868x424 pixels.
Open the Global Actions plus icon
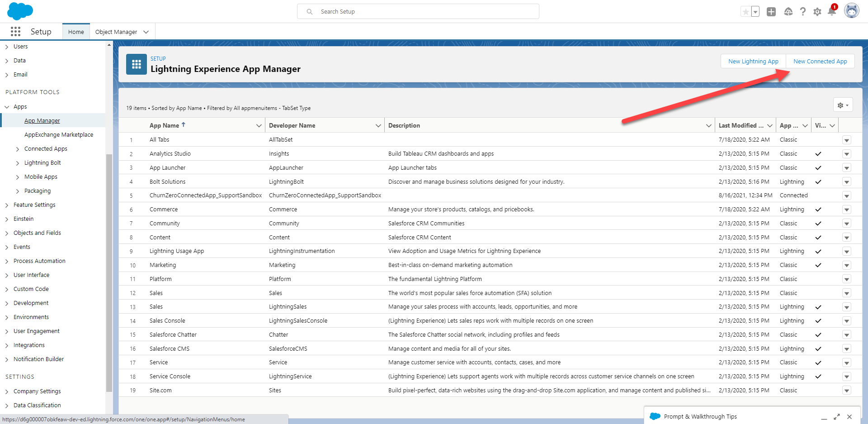pos(771,12)
